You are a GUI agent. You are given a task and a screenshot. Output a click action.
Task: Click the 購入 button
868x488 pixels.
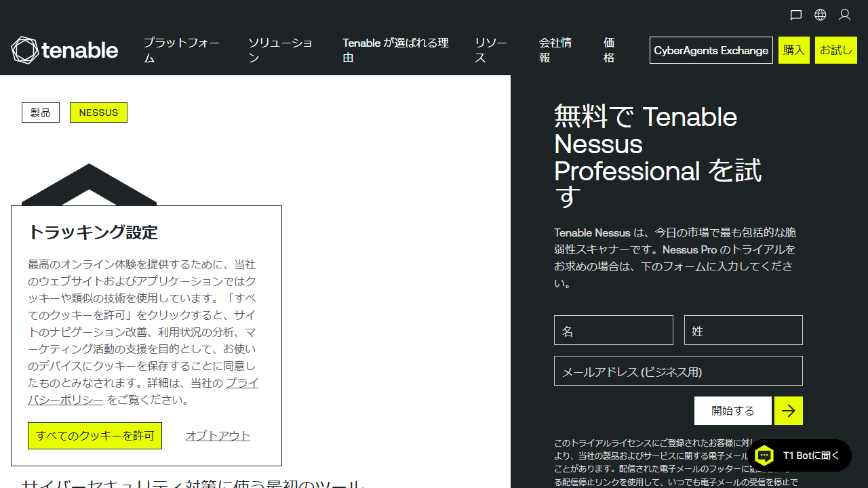point(794,50)
